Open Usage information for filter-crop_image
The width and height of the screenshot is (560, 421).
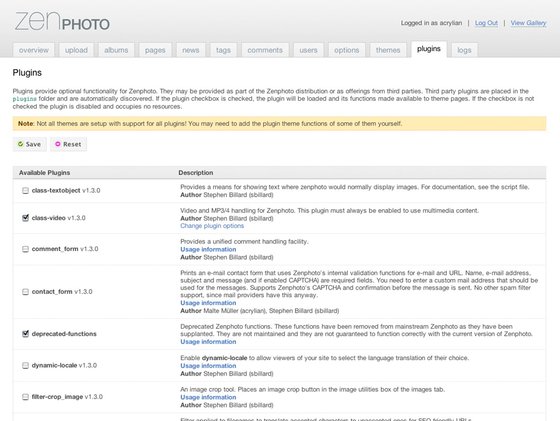(x=208, y=397)
